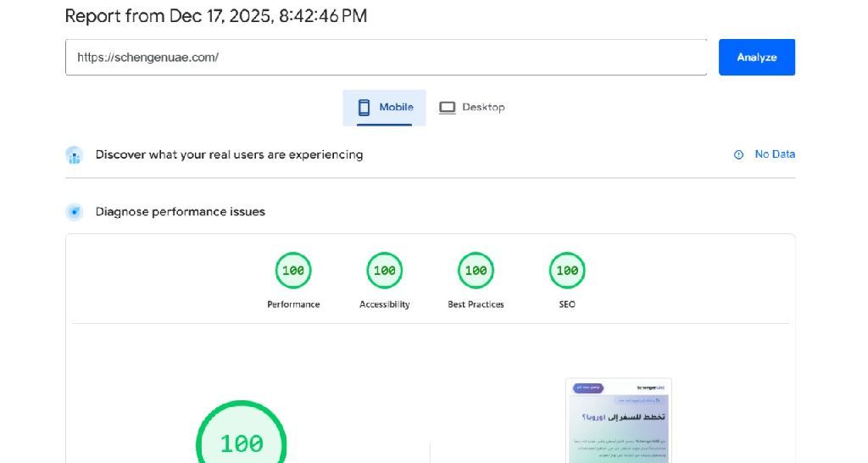This screenshot has width=868, height=463.
Task: Switch to the Desktop tab
Action: [x=471, y=108]
